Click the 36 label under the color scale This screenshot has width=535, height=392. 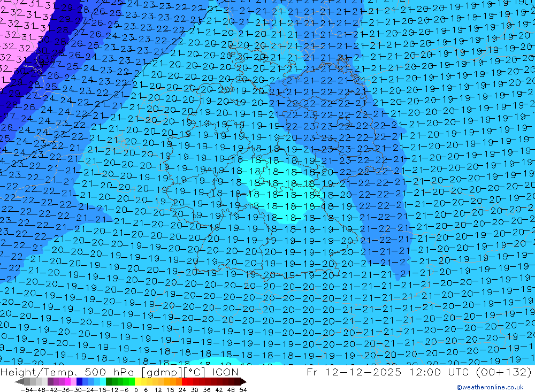207,390
